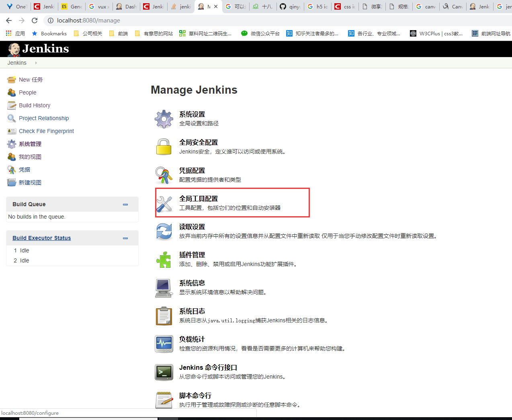Open the Bookmarks star bookmark

(x=49, y=33)
